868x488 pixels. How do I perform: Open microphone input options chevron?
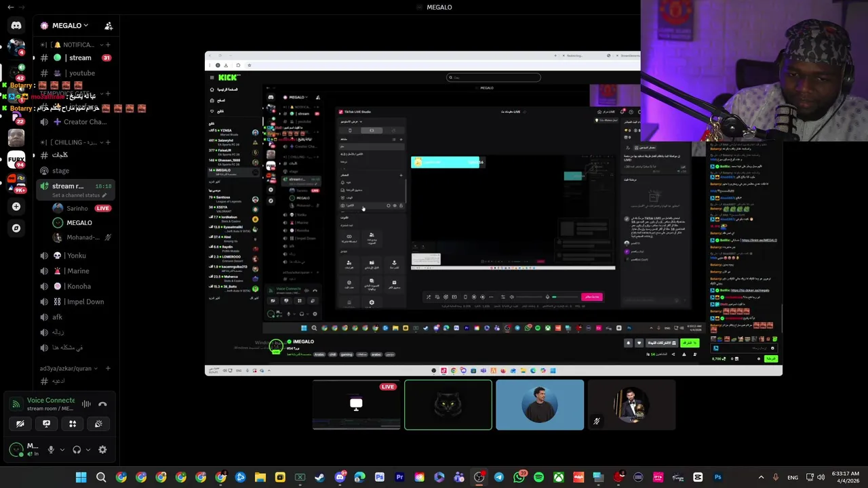62,449
